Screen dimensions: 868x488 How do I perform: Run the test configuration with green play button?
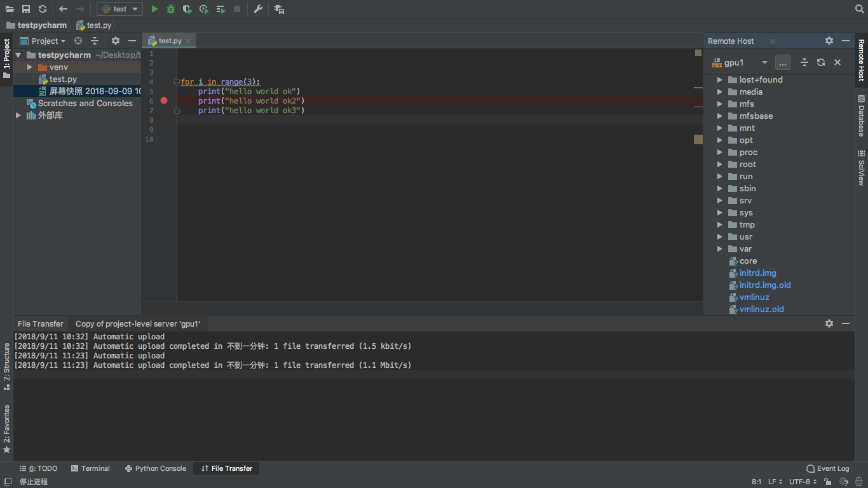point(154,9)
